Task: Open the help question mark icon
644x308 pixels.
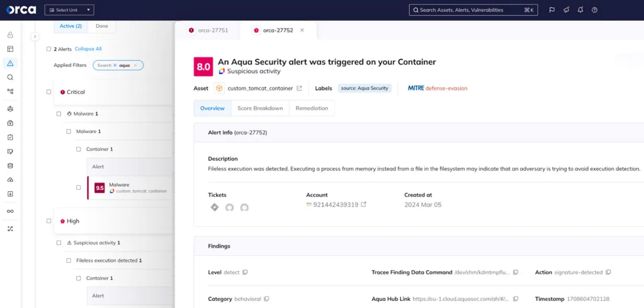Action: (x=594, y=10)
